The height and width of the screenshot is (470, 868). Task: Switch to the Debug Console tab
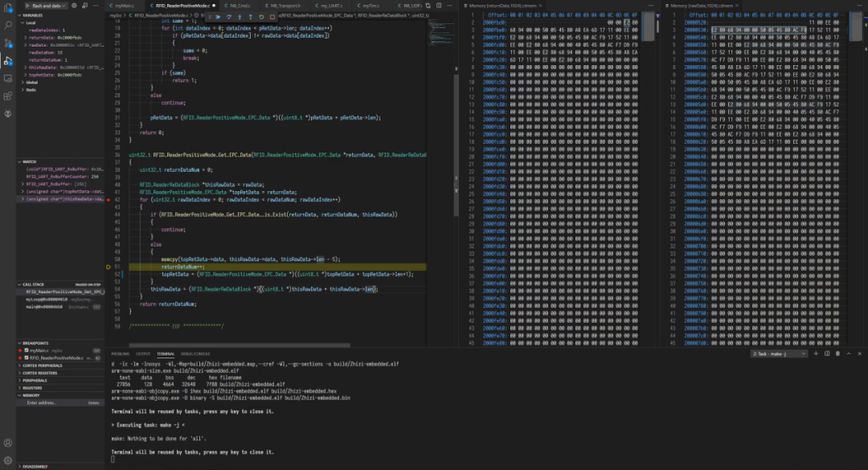pyautogui.click(x=195, y=354)
